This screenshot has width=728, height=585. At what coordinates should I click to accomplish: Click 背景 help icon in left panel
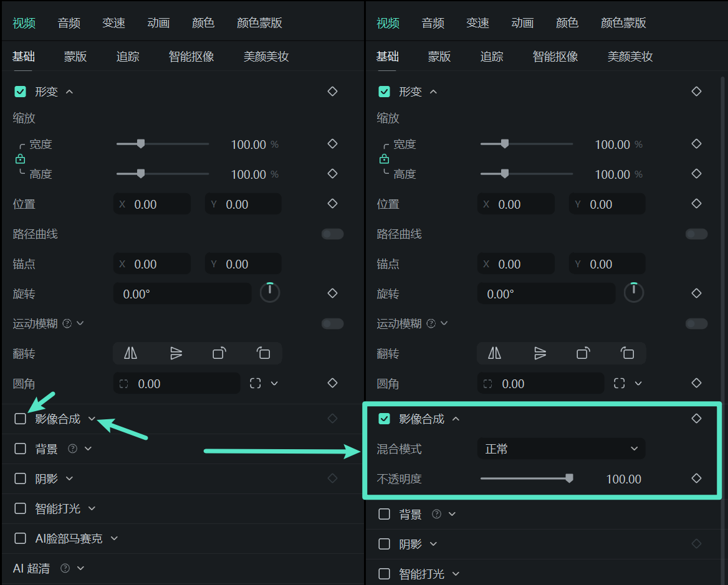pyautogui.click(x=72, y=449)
